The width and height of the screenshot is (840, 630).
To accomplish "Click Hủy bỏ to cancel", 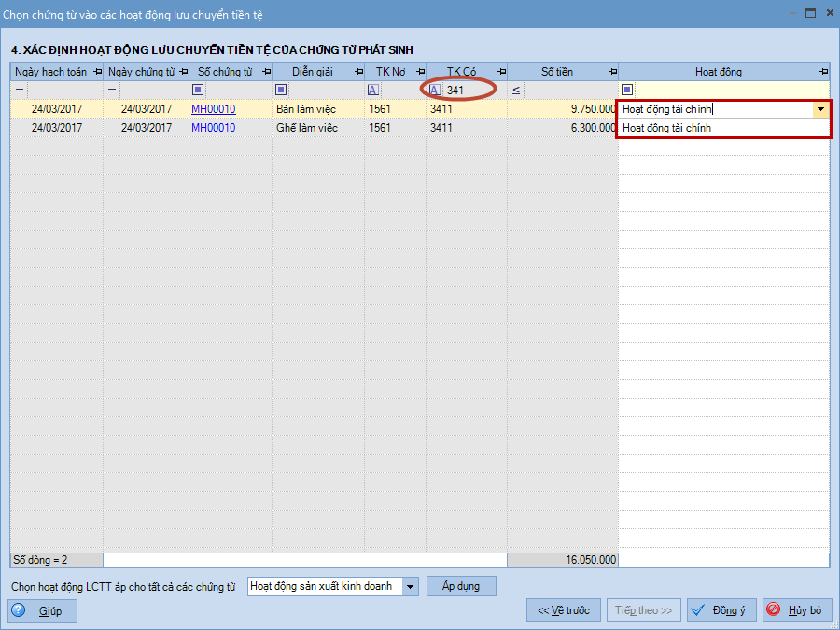I will [x=796, y=610].
